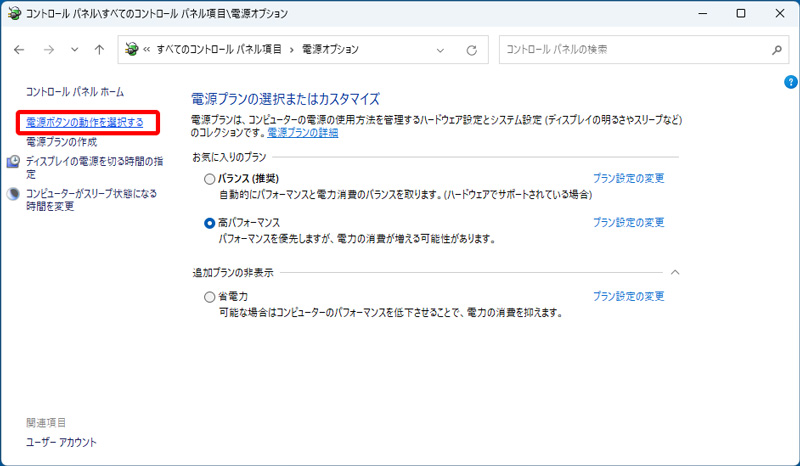The image size is (800, 466).
Task: Click the computer sleep moon icon in sidebar
Action: tap(14, 194)
